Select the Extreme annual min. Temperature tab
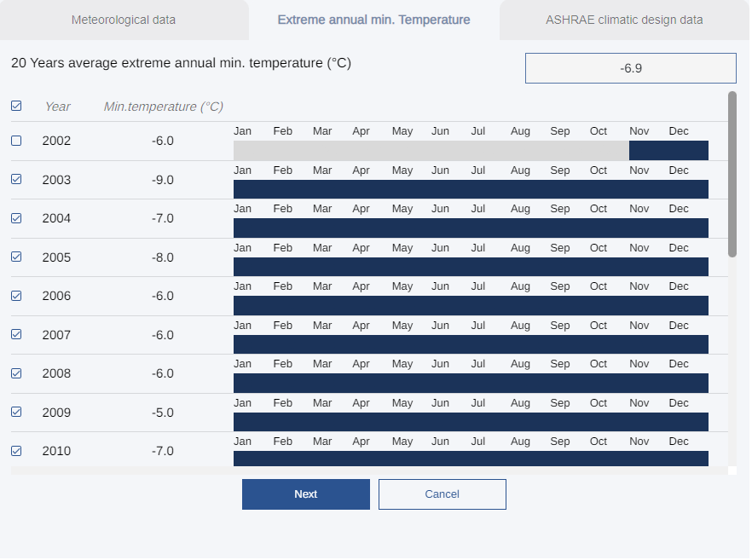The image size is (752, 560). (x=373, y=20)
